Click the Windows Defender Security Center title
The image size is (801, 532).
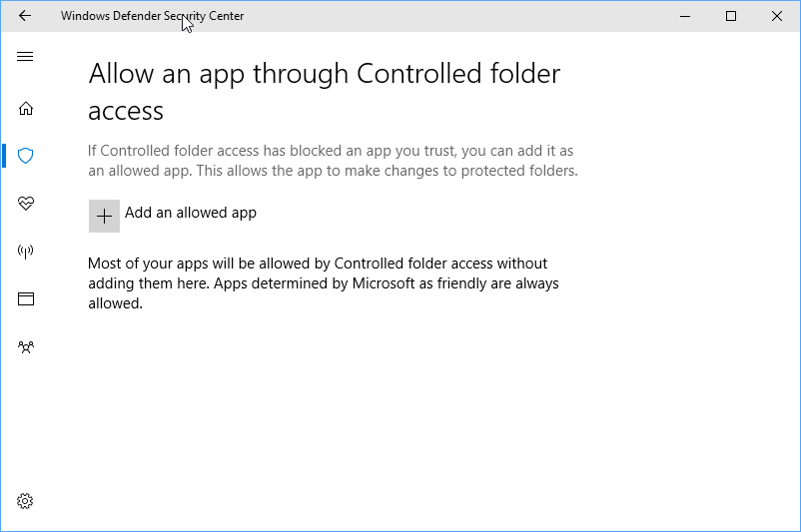click(x=152, y=16)
